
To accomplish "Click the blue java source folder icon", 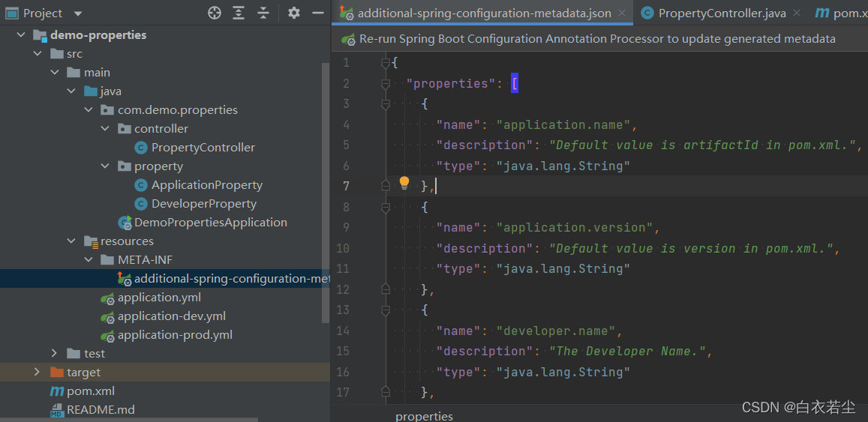I will click(91, 91).
